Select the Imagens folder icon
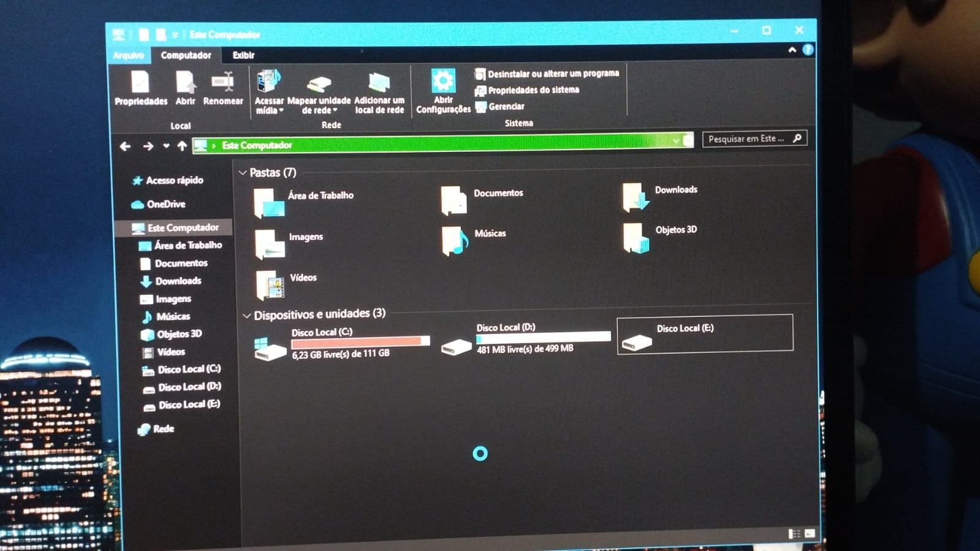This screenshot has width=980, height=551. tap(270, 244)
